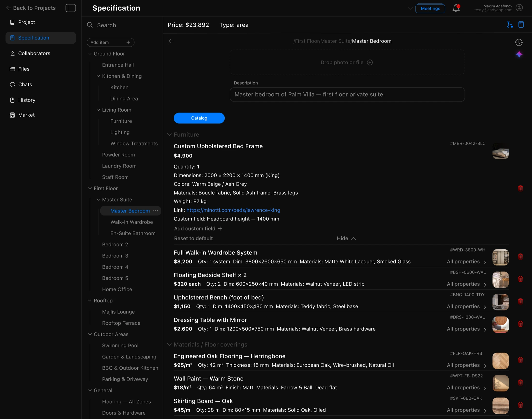The height and width of the screenshot is (419, 532).
Task: Select Walk-in Wardrobe in tree
Action: coord(132,222)
